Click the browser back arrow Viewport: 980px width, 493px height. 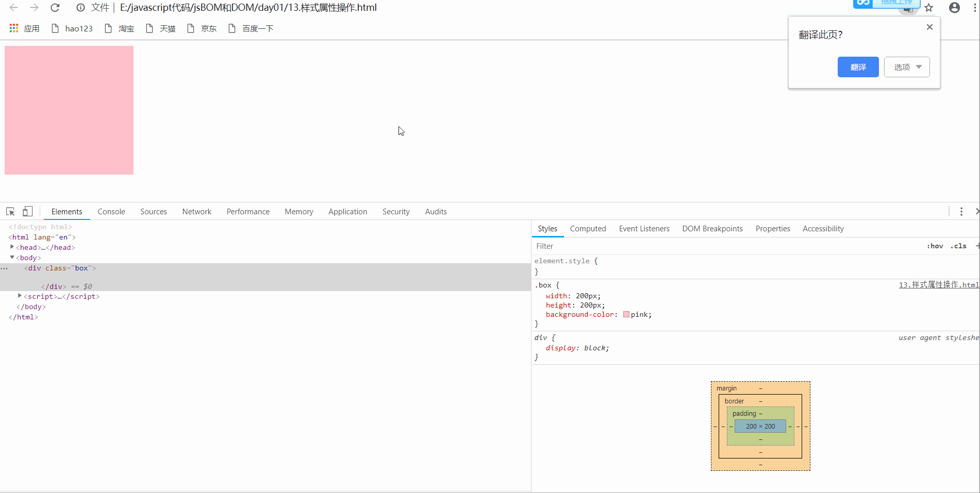[14, 8]
